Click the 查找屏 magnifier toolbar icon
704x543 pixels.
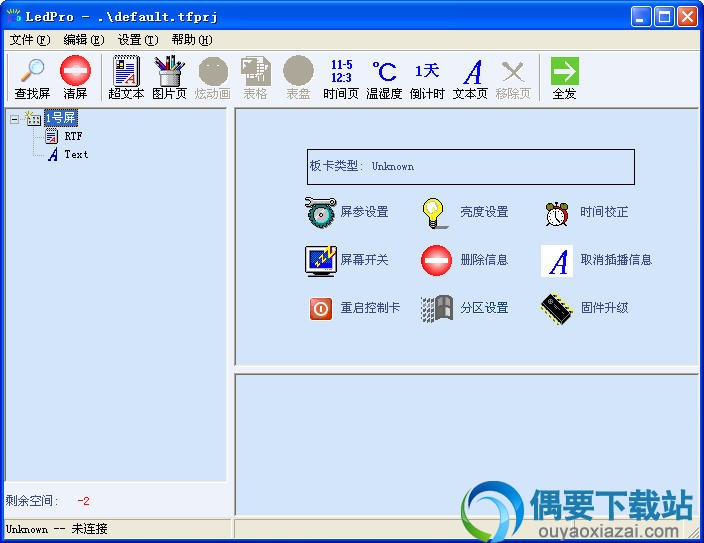tap(32, 71)
